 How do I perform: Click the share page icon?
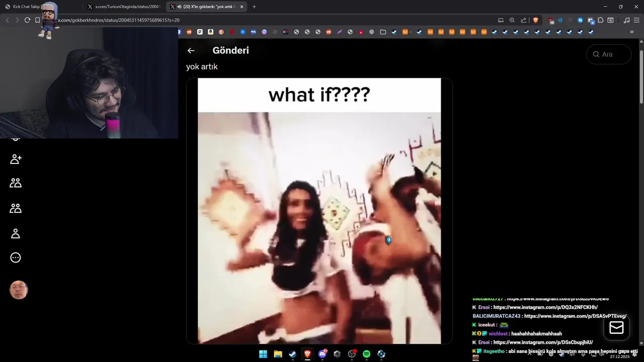tap(524, 20)
